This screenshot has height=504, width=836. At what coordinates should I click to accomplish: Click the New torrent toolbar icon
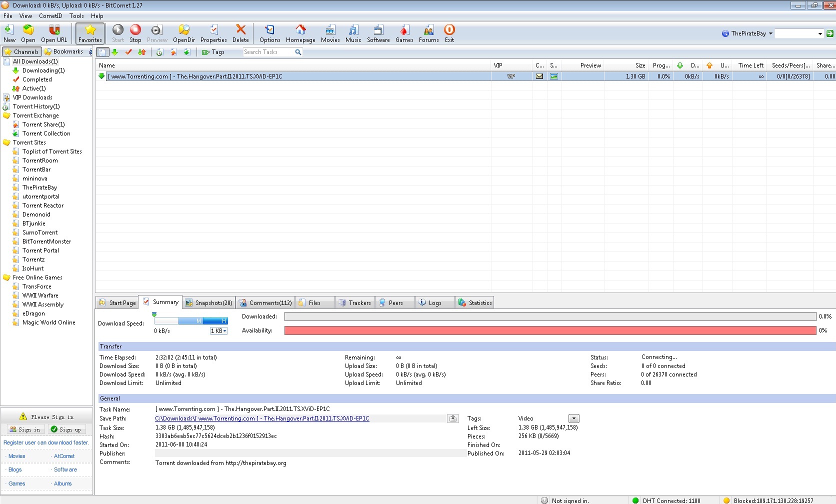(x=9, y=33)
